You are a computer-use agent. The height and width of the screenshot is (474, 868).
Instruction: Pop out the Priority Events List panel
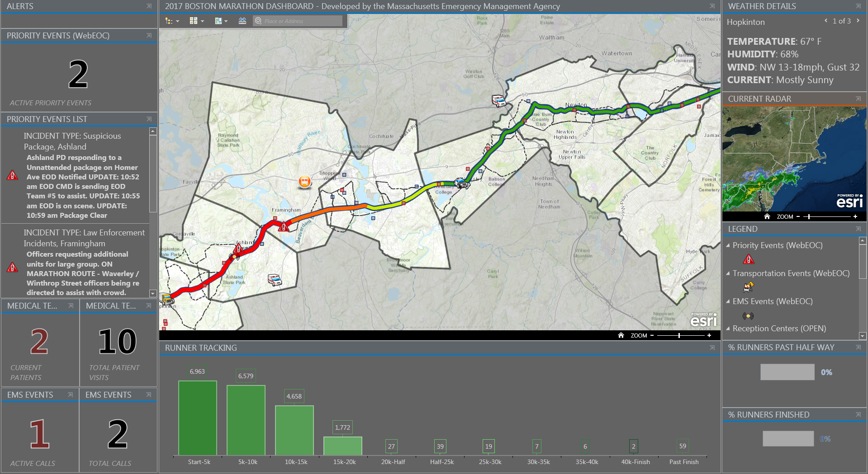149,119
